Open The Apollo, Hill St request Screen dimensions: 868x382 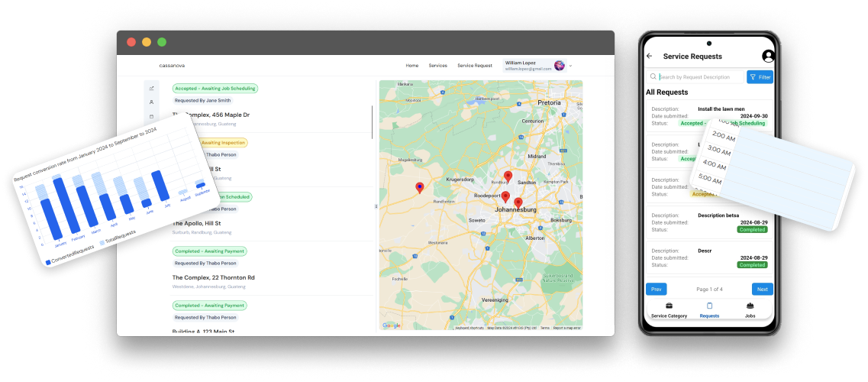click(x=196, y=223)
